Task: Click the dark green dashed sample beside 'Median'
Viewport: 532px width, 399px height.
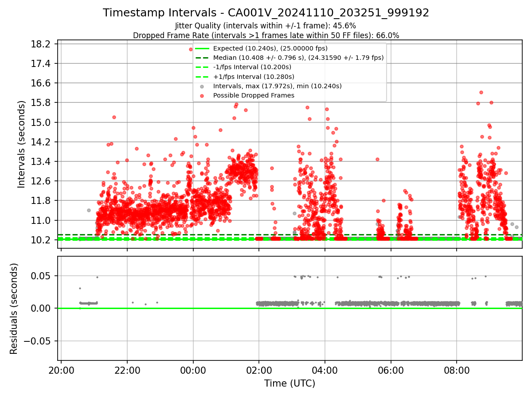Action: pyautogui.click(x=202, y=58)
